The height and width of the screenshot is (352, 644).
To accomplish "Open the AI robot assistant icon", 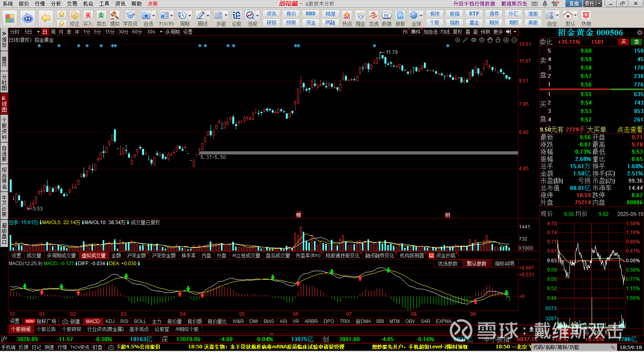I will [27, 18].
